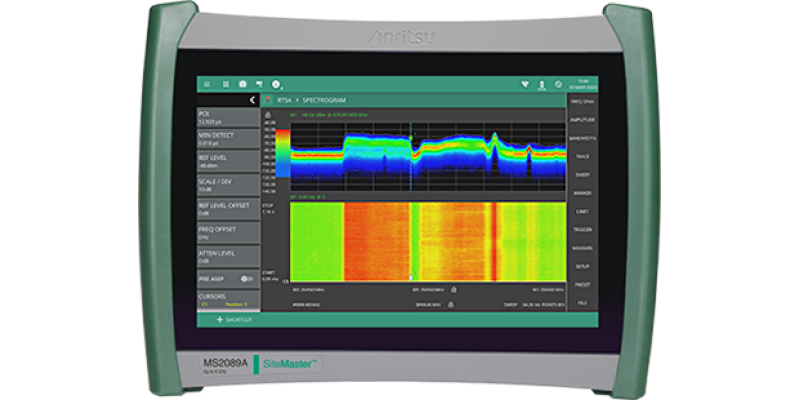
Task: Open the hamburger menu icon
Action: point(207,84)
